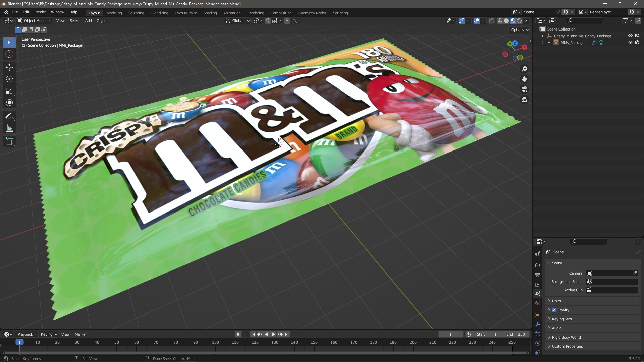Select the Measure tool
Image resolution: width=644 pixels, height=362 pixels.
9,128
